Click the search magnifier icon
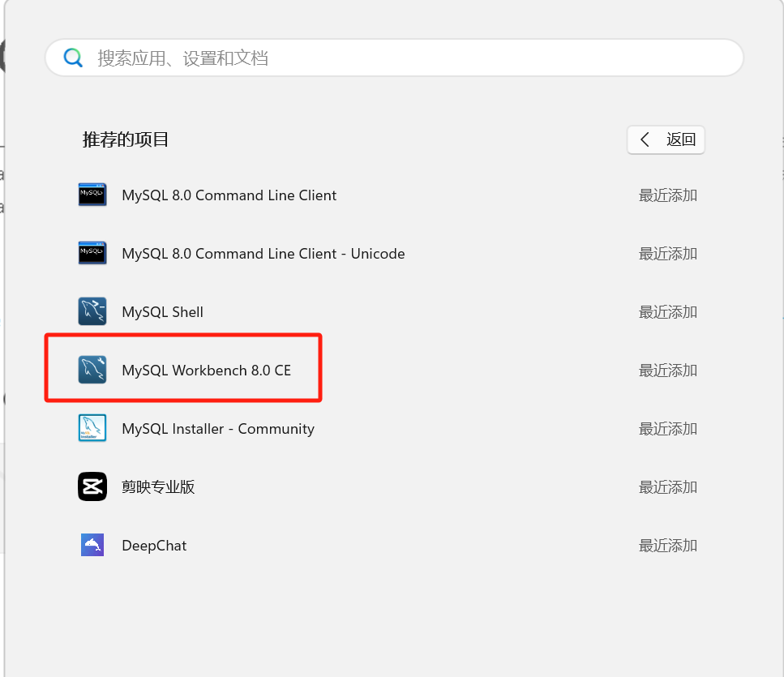The image size is (784, 677). coord(73,58)
